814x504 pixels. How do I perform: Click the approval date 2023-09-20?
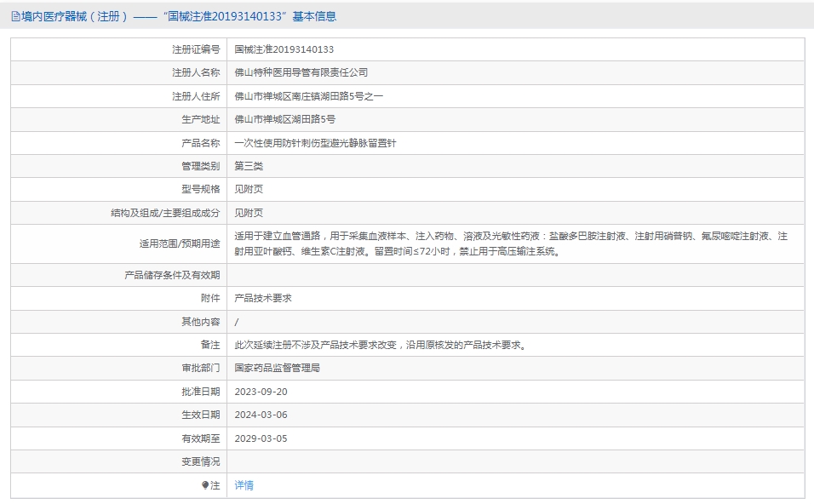(261, 392)
